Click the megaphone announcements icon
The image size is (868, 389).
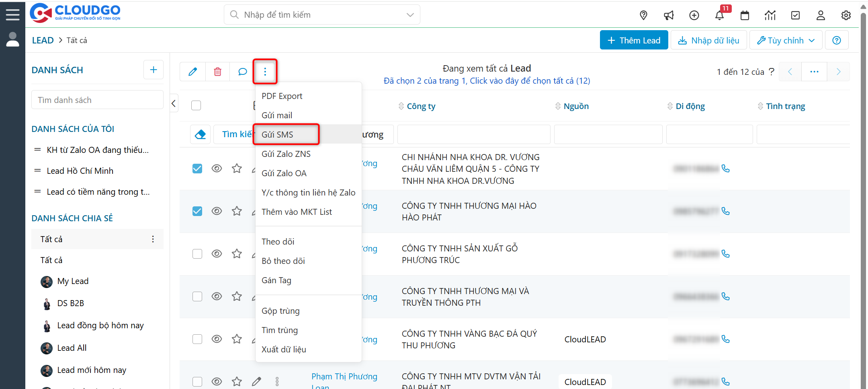[x=669, y=15]
